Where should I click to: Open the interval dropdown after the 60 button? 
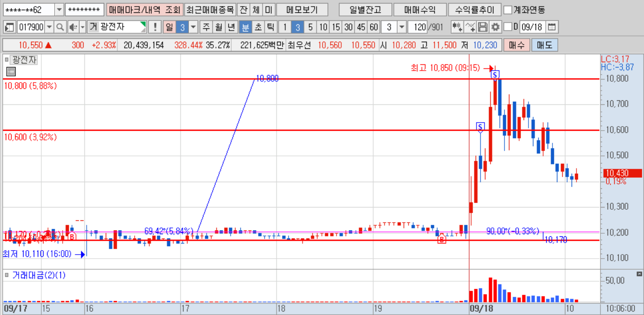tap(402, 27)
